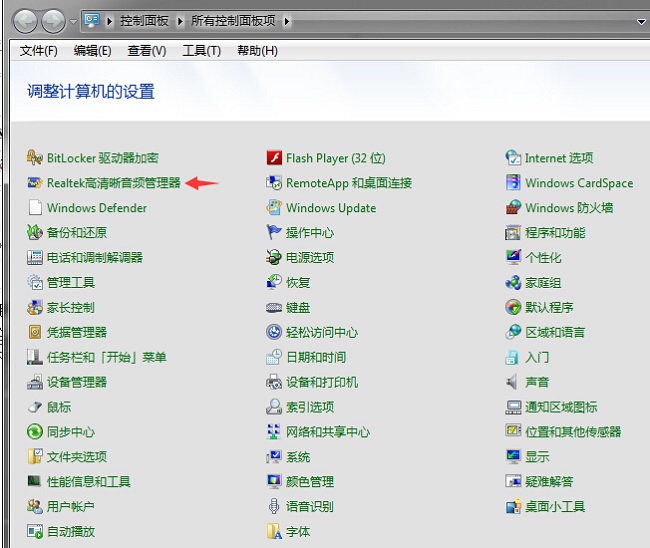Open the 任务栏和「开始」菜单 link
The height and width of the screenshot is (548, 650).
(x=107, y=357)
